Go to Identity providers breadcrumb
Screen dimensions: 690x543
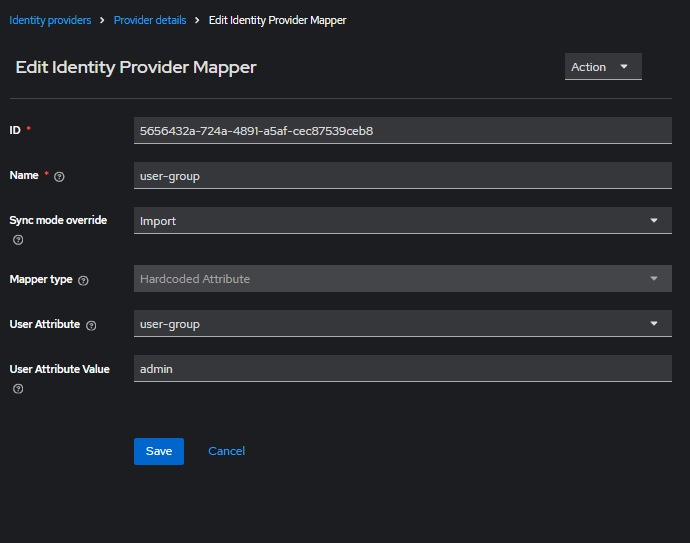point(50,20)
